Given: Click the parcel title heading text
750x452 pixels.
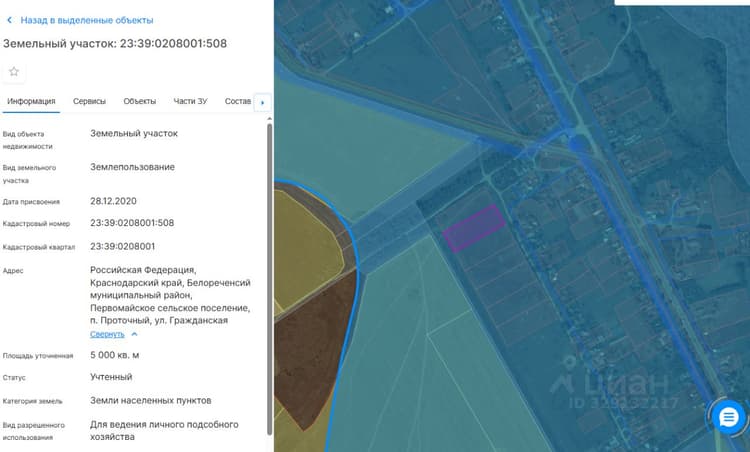Looking at the screenshot, I should [115, 44].
